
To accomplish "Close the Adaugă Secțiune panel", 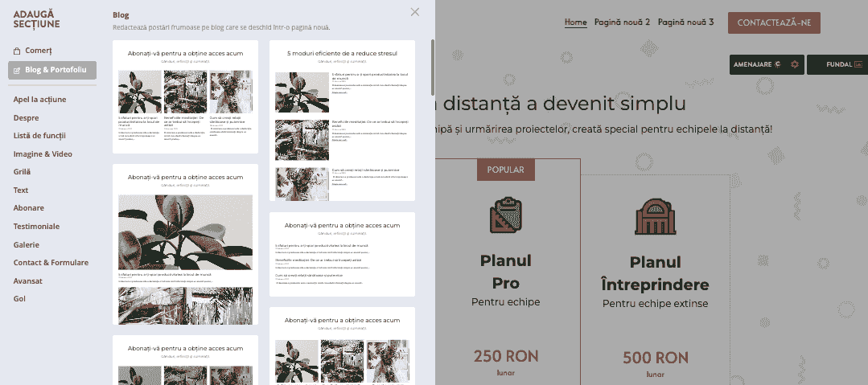I will tap(414, 11).
